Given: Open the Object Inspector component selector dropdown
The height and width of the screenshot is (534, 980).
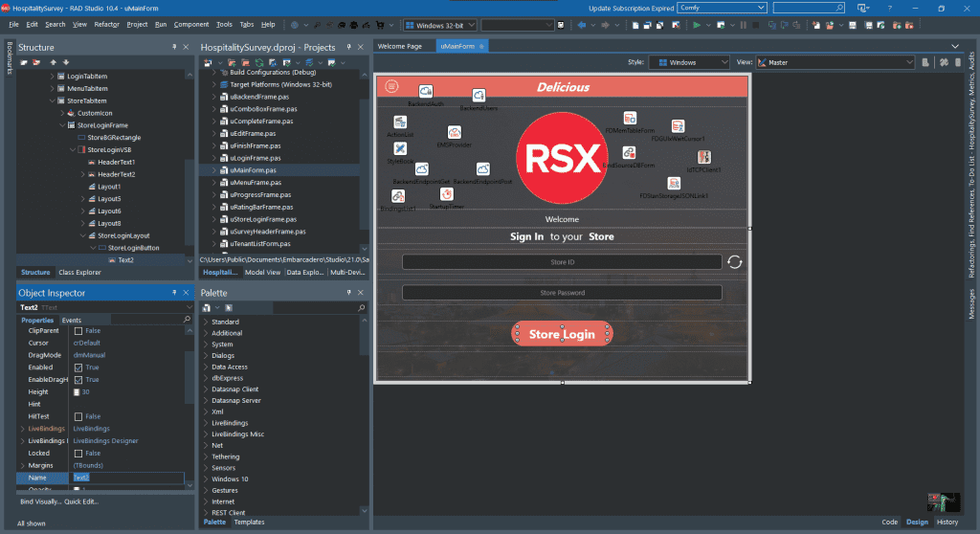Looking at the screenshot, I should tap(189, 307).
